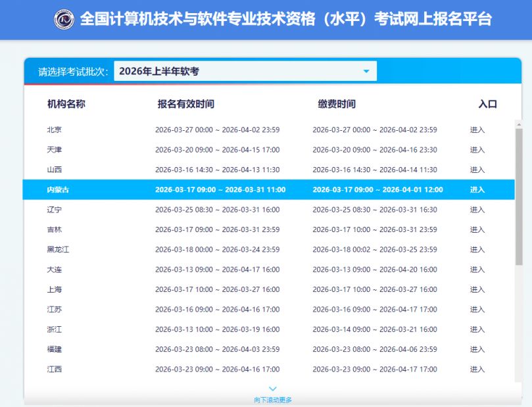This screenshot has width=532, height=407.
Task: Click the dropdown arrow beside 2026年上半年软考
Action: coord(366,71)
